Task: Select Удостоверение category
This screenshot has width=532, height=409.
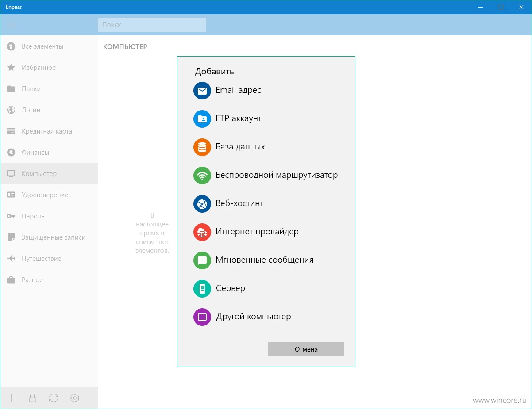Action: click(x=49, y=195)
